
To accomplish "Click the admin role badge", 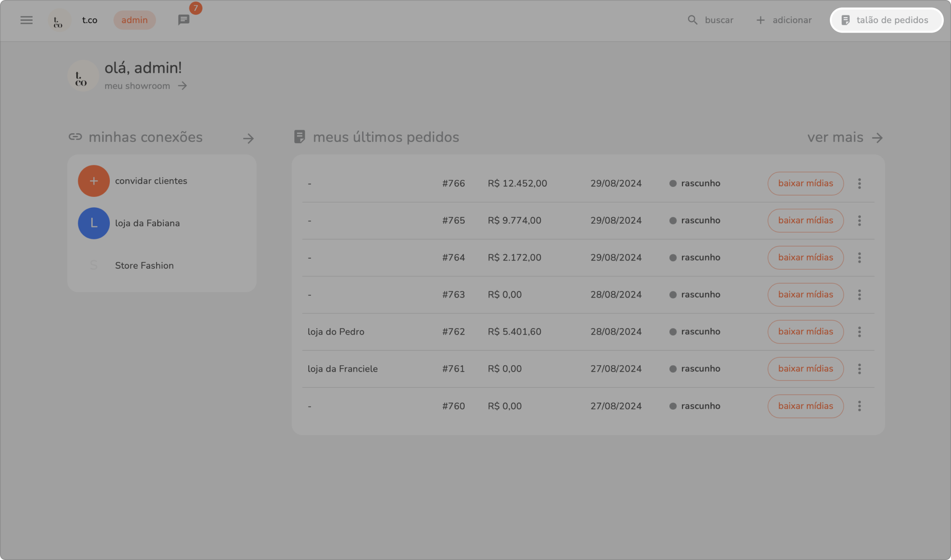I will pyautogui.click(x=134, y=20).
